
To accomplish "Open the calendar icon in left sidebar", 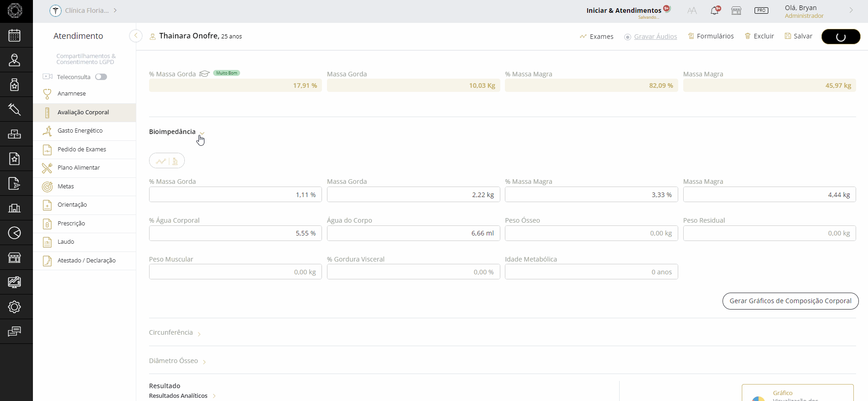I will coord(15,35).
